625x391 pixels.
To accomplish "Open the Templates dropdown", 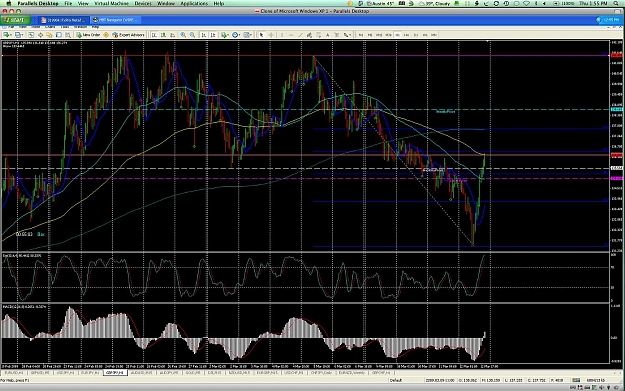I will pos(248,35).
